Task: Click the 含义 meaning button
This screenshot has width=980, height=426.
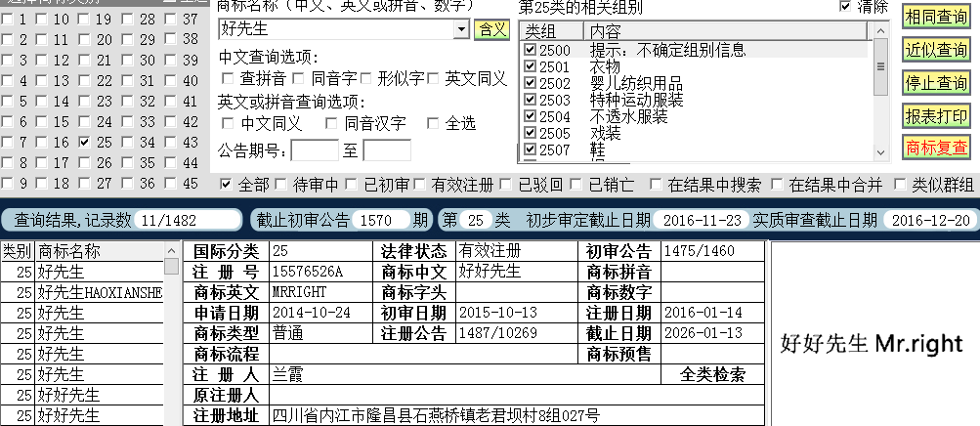Action: coord(491,29)
